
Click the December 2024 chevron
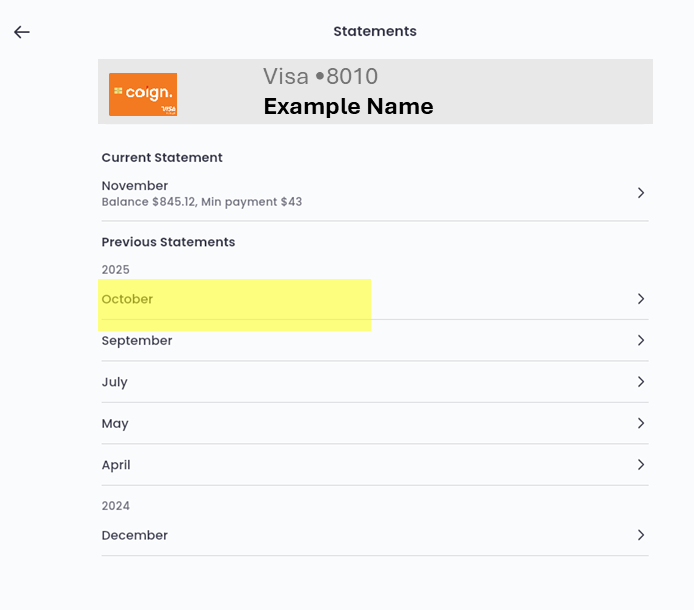641,536
